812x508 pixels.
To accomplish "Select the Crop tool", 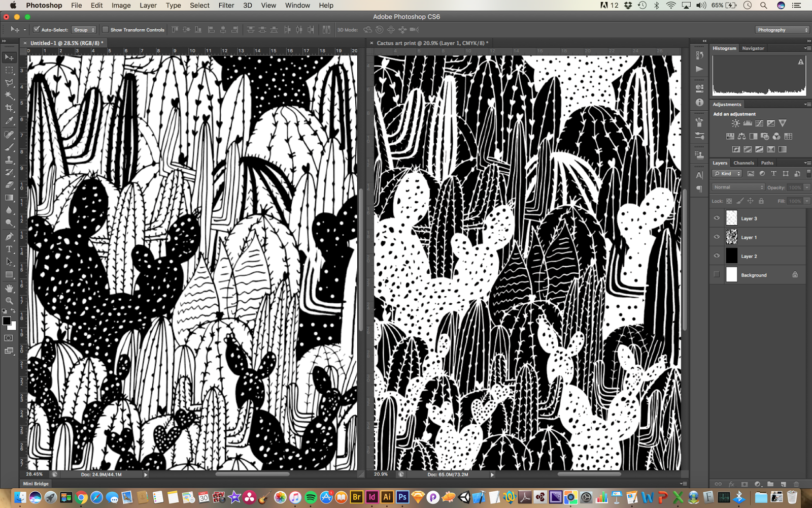I will pos(9,108).
